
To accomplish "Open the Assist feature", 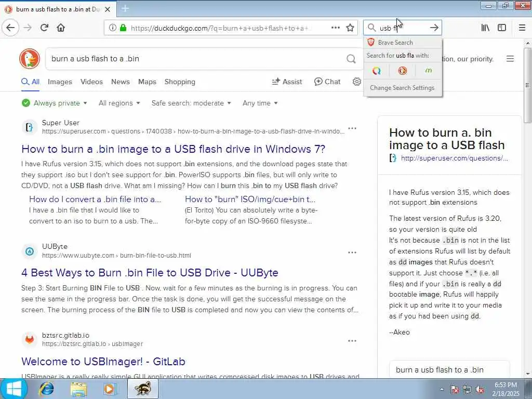I will coord(287,82).
